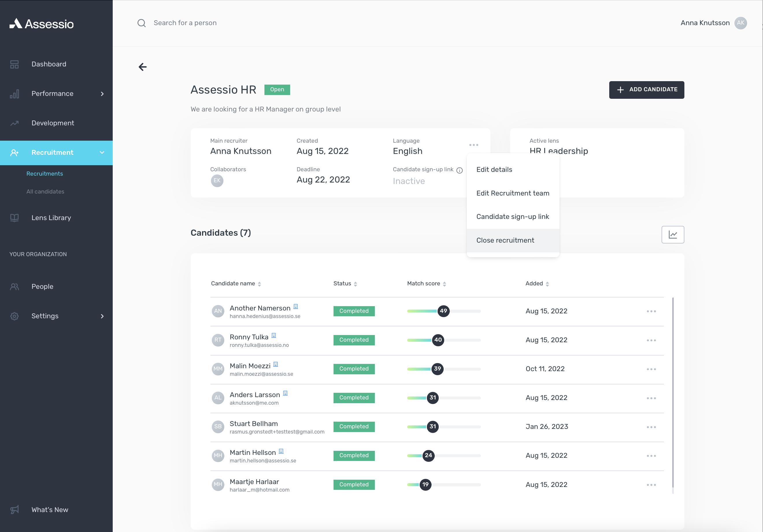Choose Close recruitment menu item
The image size is (763, 532).
click(x=513, y=240)
